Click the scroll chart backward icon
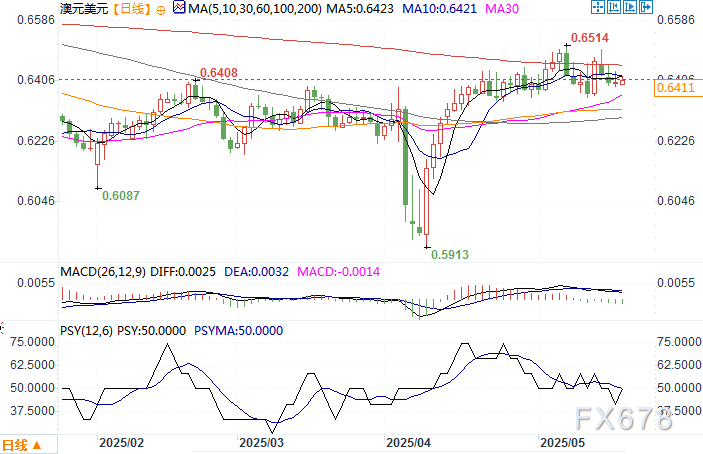Image resolution: width=703 pixels, height=454 pixels. click(x=614, y=7)
